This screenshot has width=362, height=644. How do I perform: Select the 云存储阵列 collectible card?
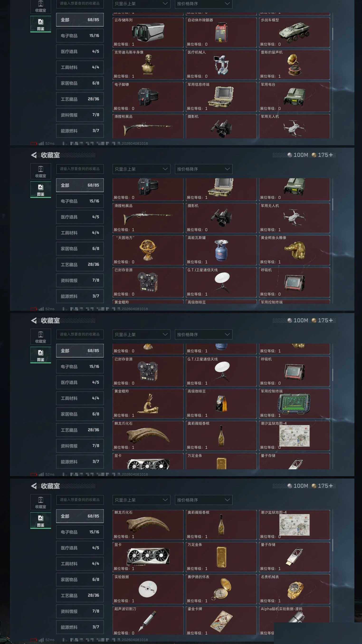point(148,32)
